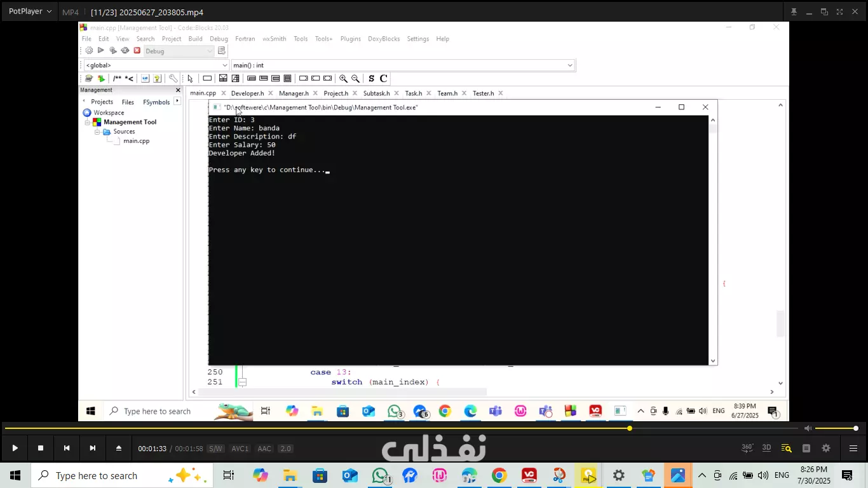Click the bold C toolbar icon

coord(383,79)
